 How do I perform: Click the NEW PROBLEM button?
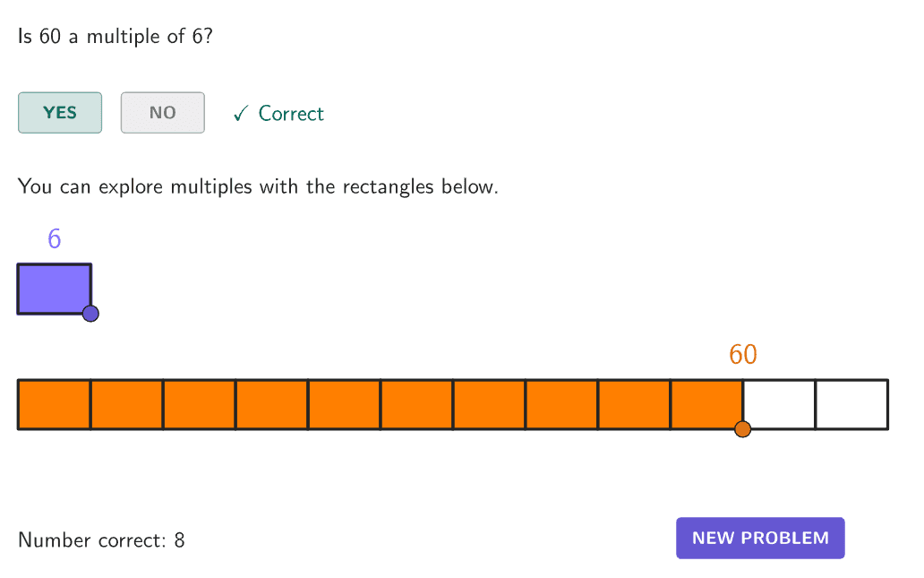pos(760,538)
